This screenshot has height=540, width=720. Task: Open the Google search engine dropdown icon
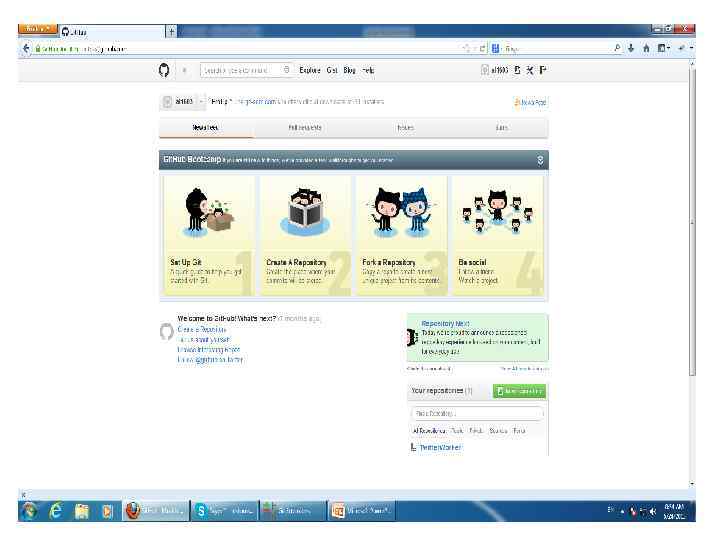pyautogui.click(x=496, y=48)
